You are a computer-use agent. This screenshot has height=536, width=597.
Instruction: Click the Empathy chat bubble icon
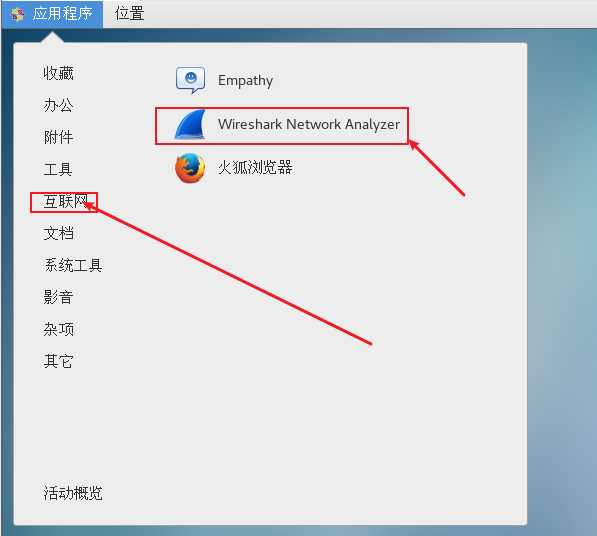click(x=190, y=80)
